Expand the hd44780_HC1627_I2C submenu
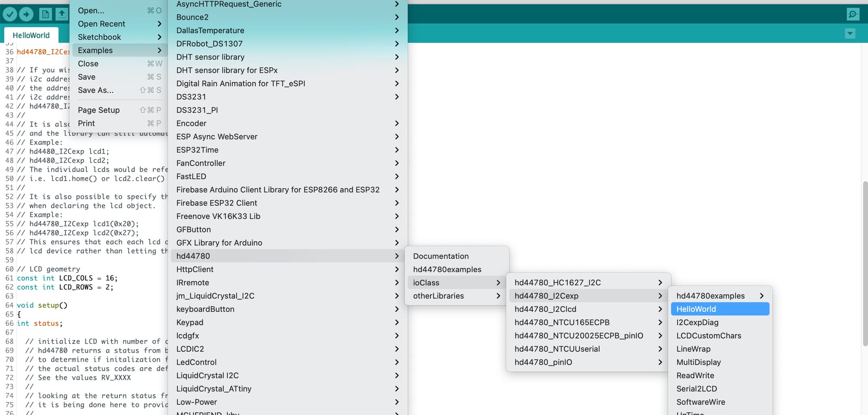This screenshot has height=415, width=868. [x=589, y=283]
